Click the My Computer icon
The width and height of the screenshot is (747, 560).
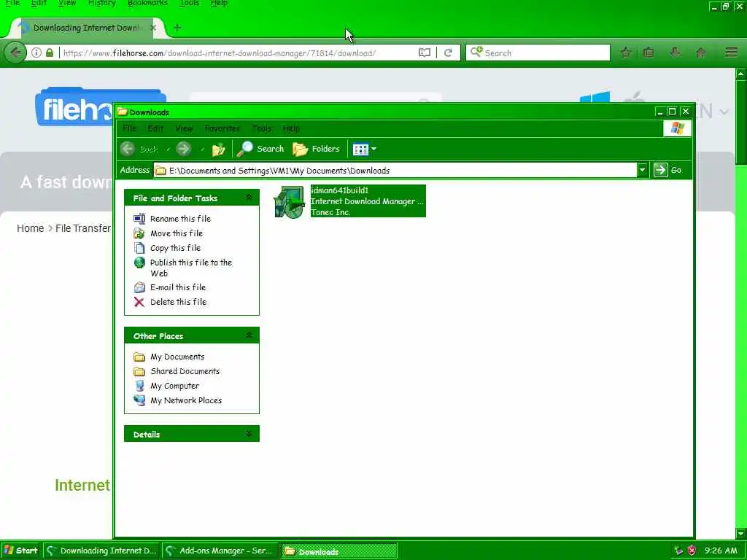139,386
